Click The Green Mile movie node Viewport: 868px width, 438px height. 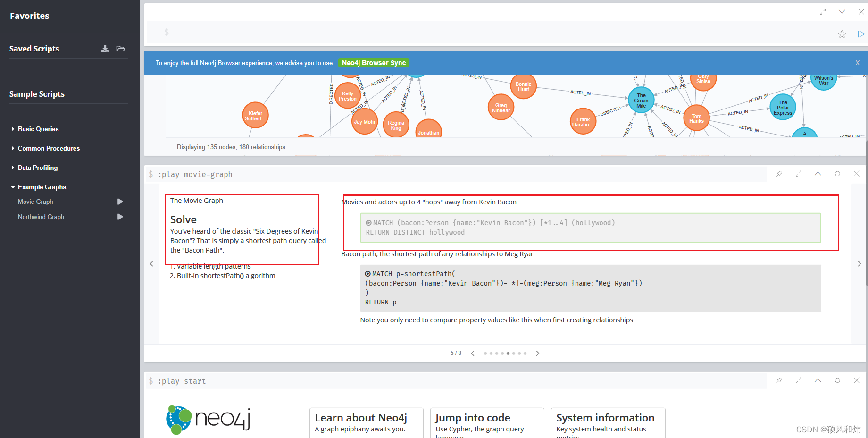point(641,100)
